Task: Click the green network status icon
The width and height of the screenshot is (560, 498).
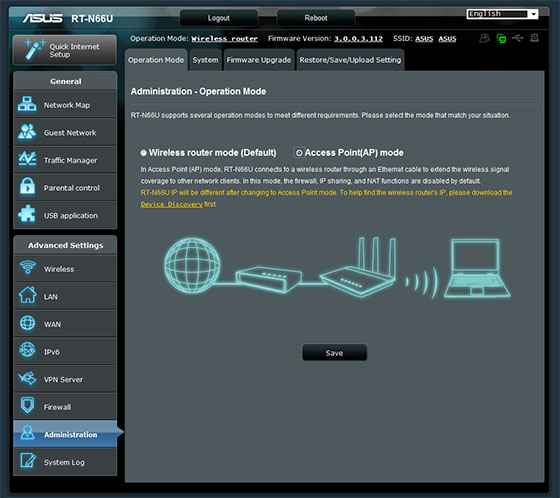Action: coord(501,38)
